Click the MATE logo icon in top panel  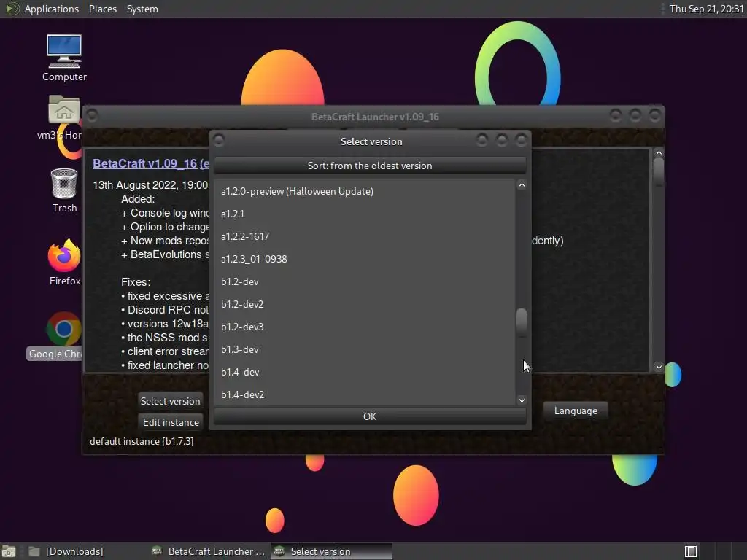click(x=12, y=9)
